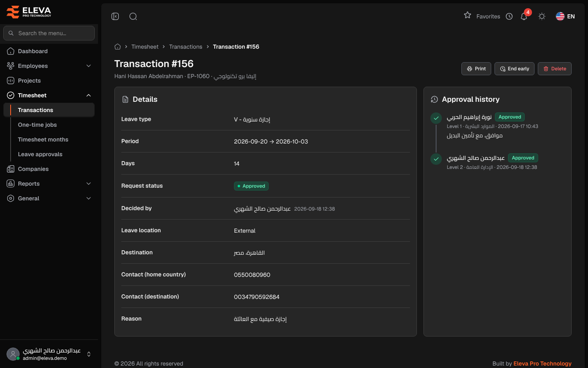Click the Transaction #156 page heading
This screenshot has height=368, width=588.
[154, 64]
